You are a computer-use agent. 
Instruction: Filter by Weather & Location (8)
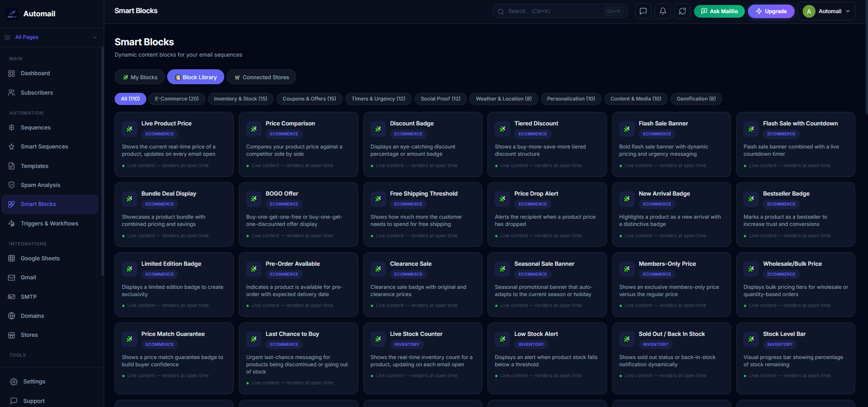click(x=504, y=99)
